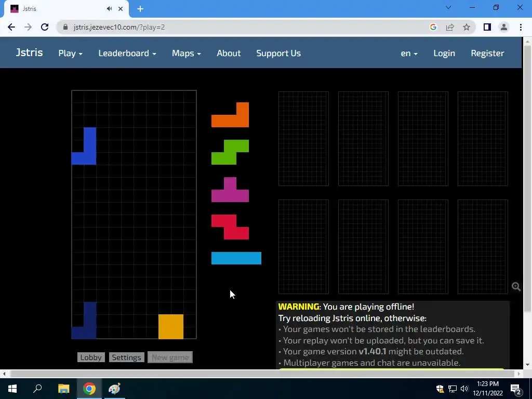Click the network tray icon
Screen dimensions: 532x399
click(453, 389)
